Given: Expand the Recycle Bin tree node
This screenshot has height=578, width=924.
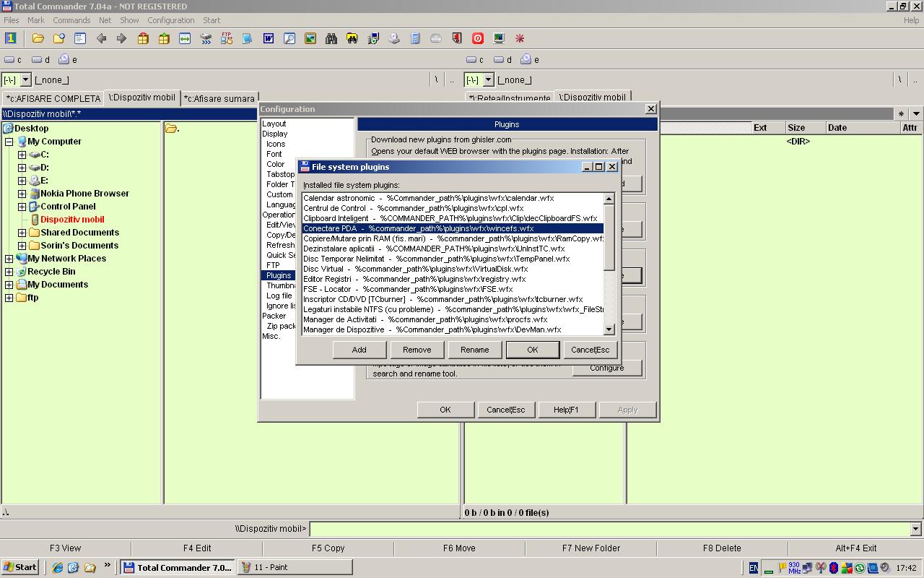Looking at the screenshot, I should click(9, 272).
